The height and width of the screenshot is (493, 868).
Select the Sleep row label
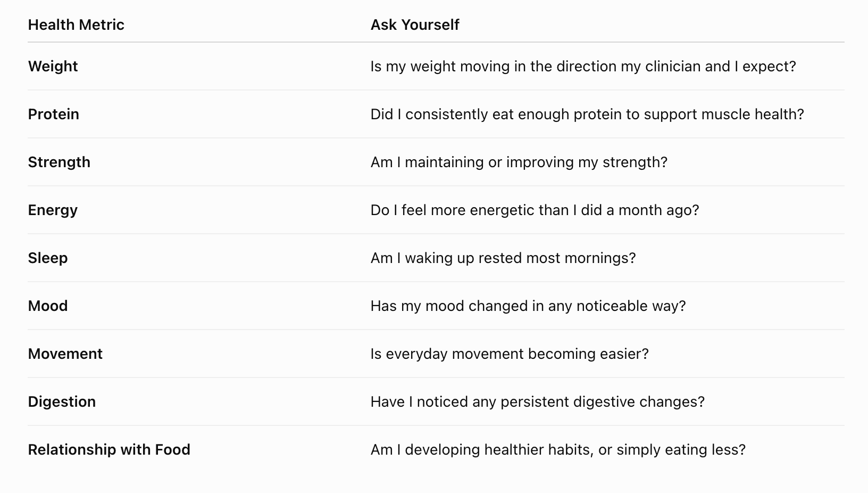coord(48,258)
